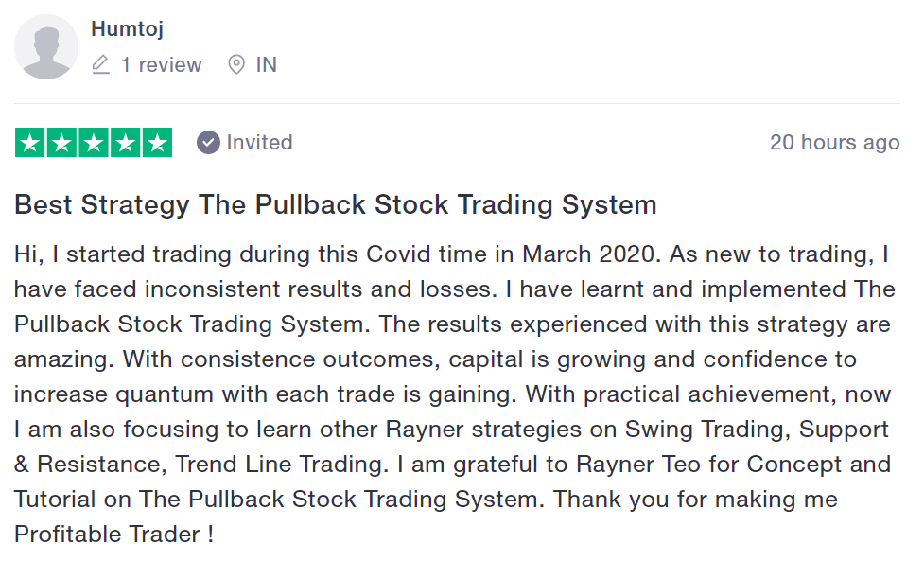The image size is (924, 561).
Task: Click the fourth green rating star
Action: coord(126,143)
